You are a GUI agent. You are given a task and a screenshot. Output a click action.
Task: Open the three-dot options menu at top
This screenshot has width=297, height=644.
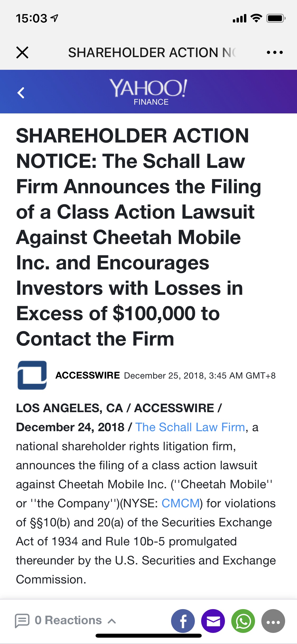tap(275, 52)
